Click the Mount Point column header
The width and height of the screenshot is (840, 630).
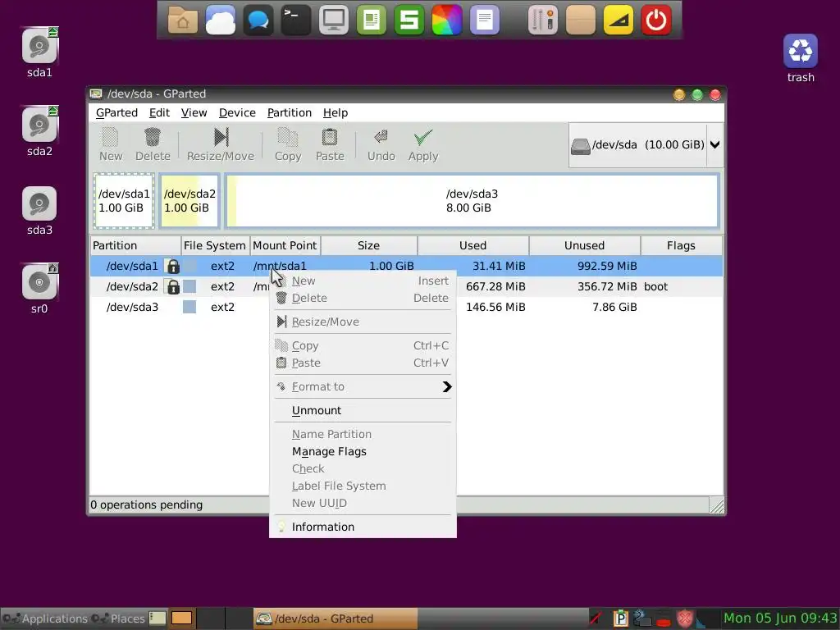point(285,246)
